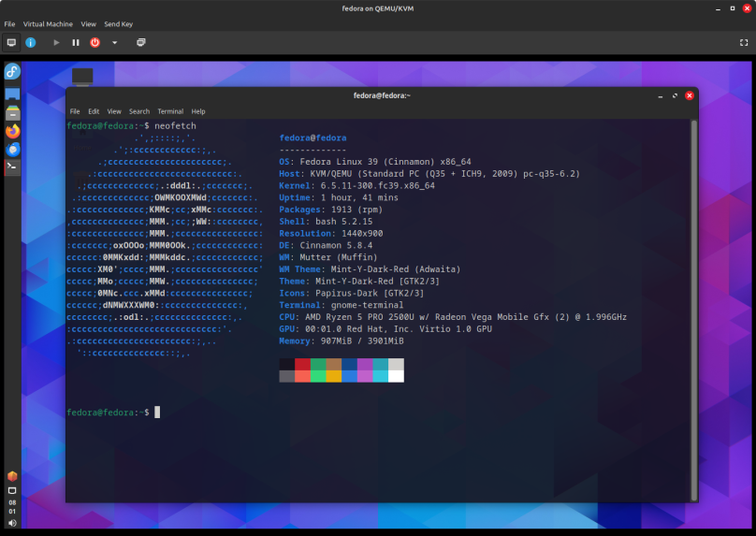The image size is (756, 536).
Task: Click the 'Kernel: 6.5.11-300.fc39.x86_64' line
Action: 356,185
